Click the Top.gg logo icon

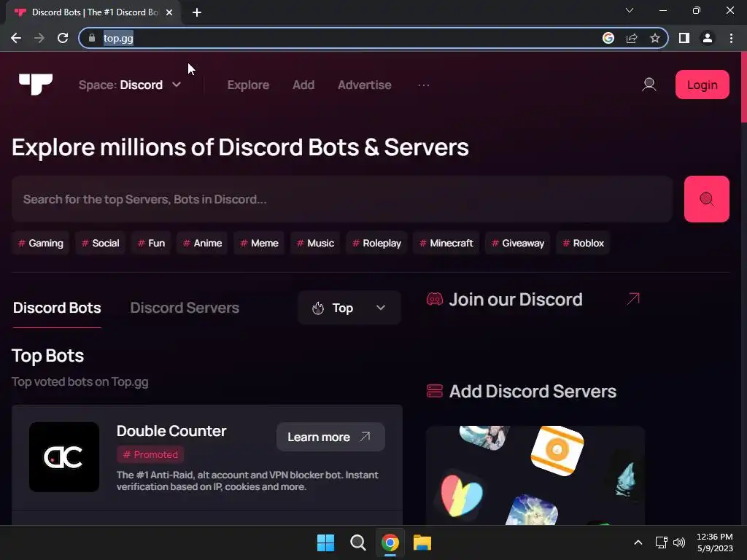coord(36,85)
